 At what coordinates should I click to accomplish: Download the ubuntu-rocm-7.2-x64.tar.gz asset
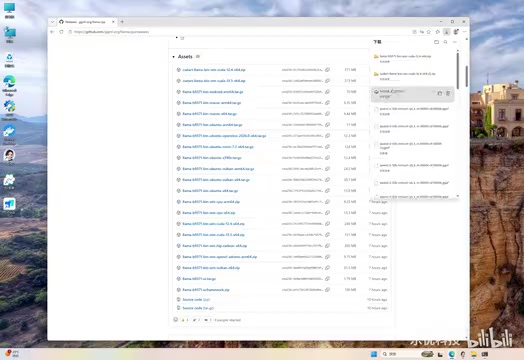coord(218,147)
